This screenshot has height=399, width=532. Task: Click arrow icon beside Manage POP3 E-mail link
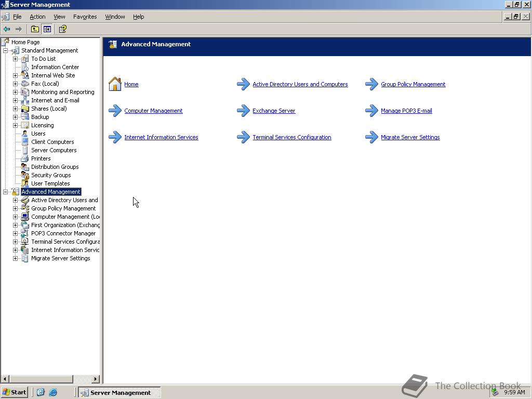371,111
